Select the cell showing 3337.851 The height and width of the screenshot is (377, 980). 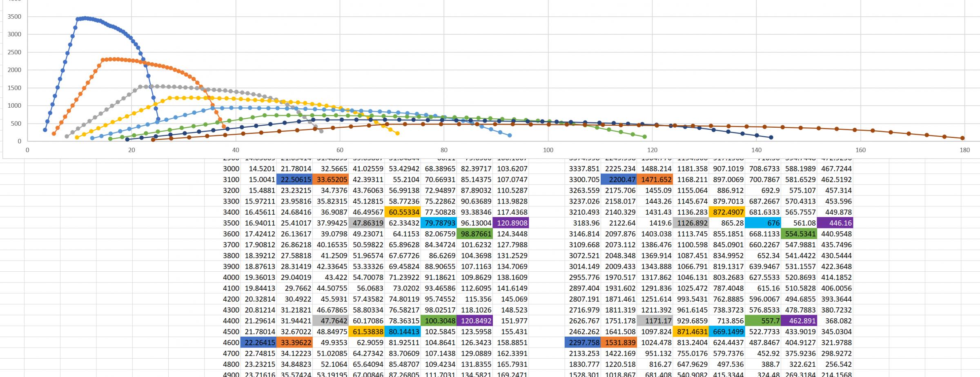(x=582, y=169)
